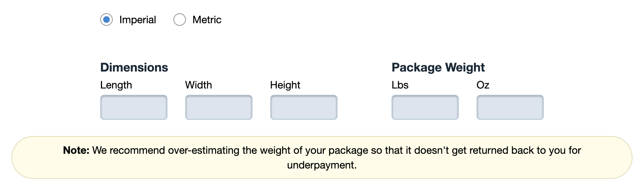Click the Width field label
This screenshot has height=191, width=644.
click(199, 85)
